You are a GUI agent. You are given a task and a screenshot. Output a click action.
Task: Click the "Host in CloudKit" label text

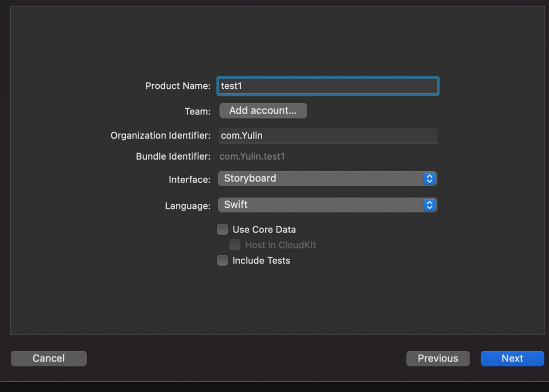pos(280,245)
